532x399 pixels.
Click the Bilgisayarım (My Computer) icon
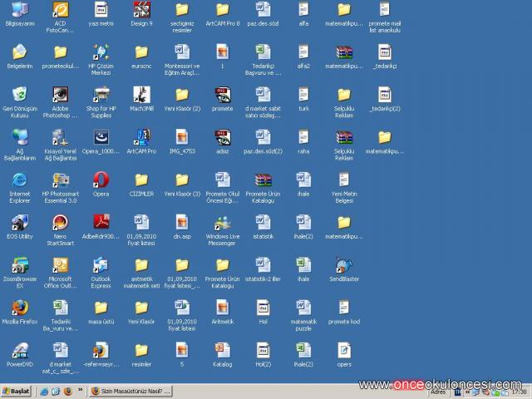pyautogui.click(x=20, y=10)
